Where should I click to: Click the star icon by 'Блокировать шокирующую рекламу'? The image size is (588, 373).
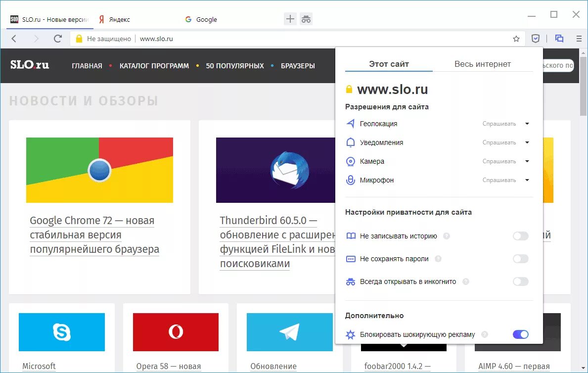[350, 334]
